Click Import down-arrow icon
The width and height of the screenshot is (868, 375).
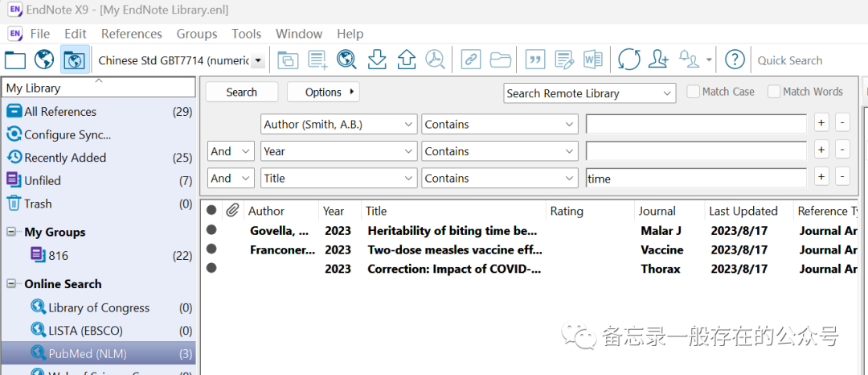point(377,60)
